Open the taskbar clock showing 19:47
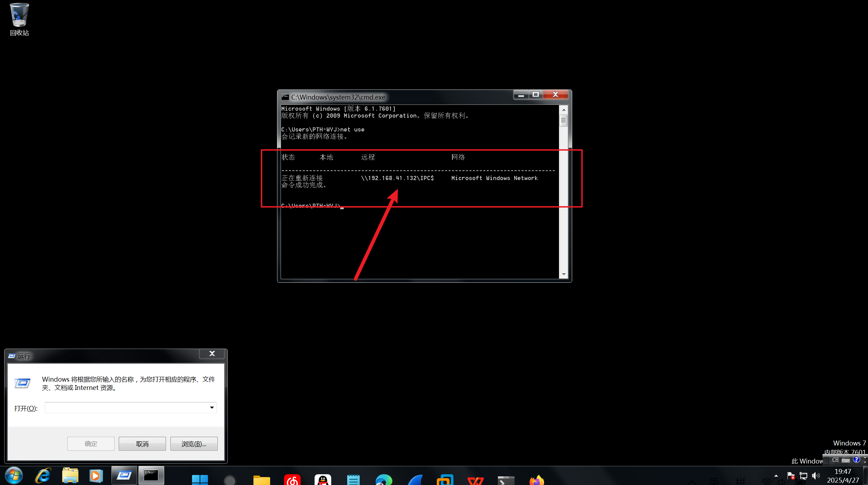868x485 pixels. point(843,476)
